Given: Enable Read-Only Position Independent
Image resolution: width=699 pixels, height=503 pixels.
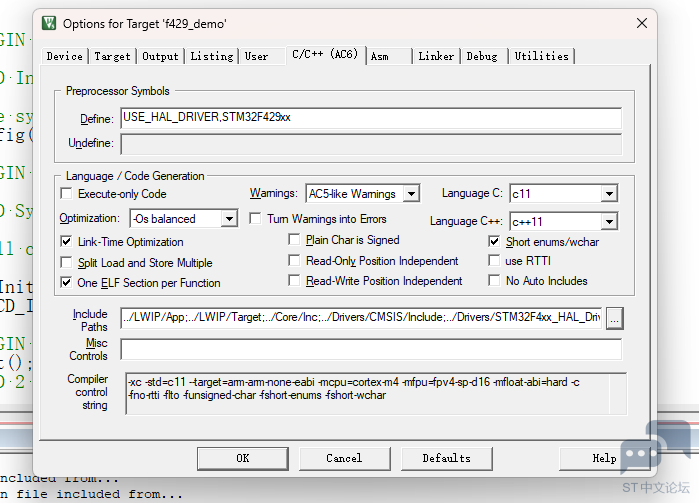Looking at the screenshot, I should (294, 260).
